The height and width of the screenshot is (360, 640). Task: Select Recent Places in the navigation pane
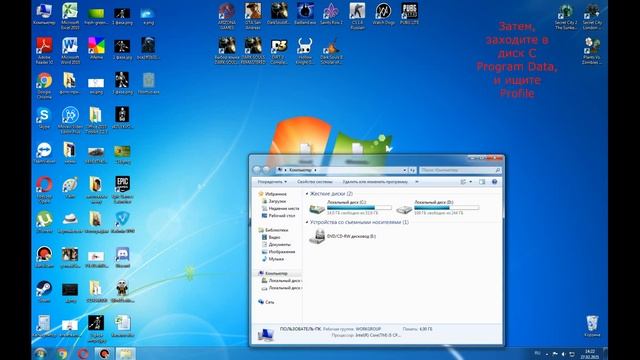click(x=280, y=208)
